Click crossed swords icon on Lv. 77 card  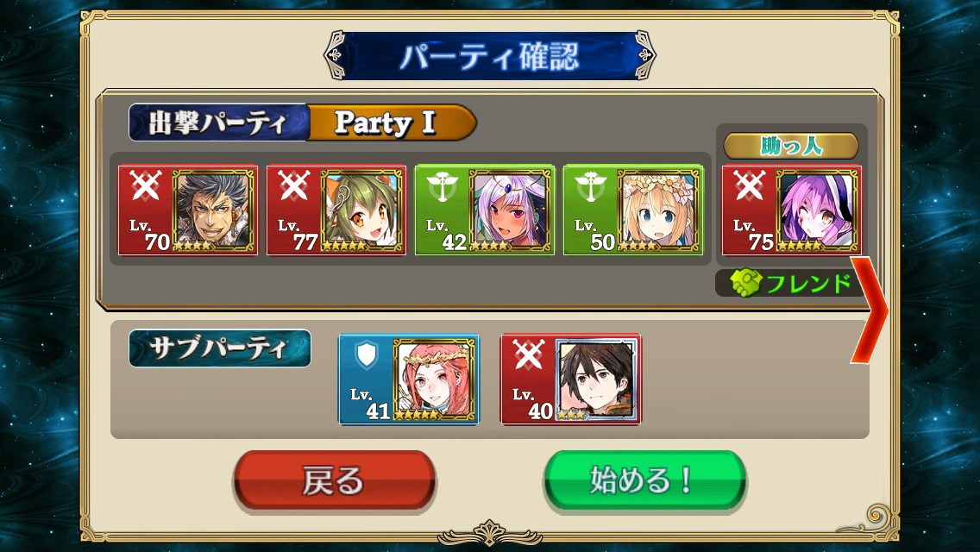pos(294,185)
